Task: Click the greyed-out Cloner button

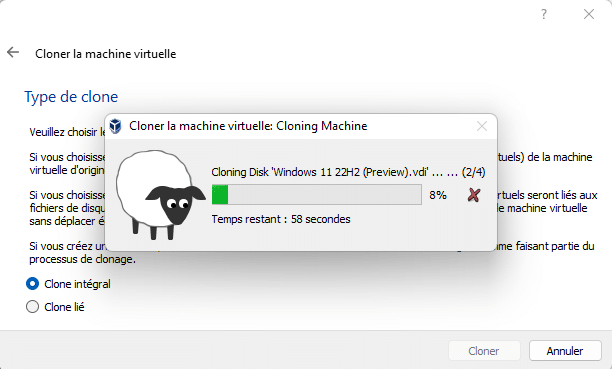Action: click(x=484, y=351)
